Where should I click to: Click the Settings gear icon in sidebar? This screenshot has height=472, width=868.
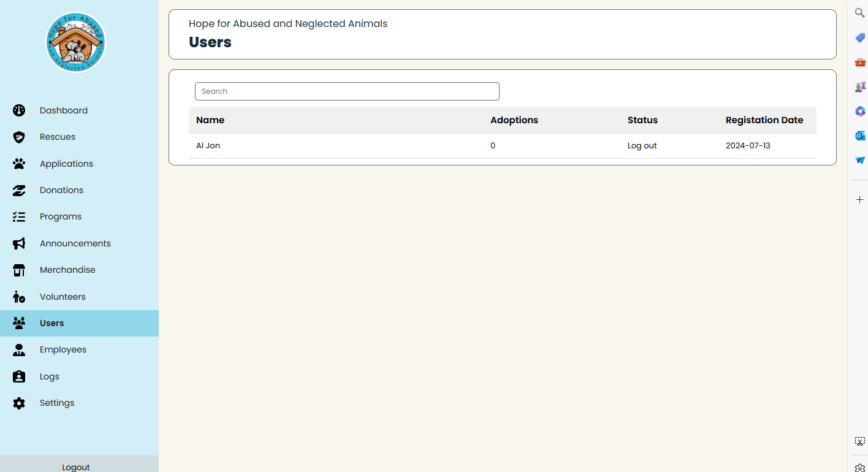pyautogui.click(x=19, y=403)
